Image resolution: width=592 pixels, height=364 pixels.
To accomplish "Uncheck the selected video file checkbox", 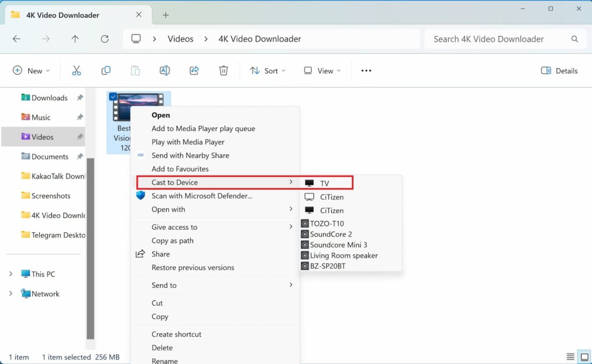I will (113, 96).
